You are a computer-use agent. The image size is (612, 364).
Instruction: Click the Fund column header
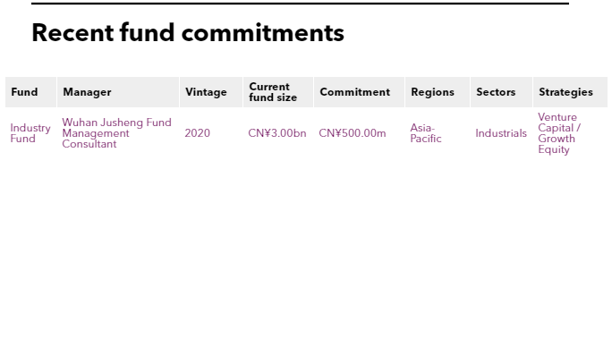click(24, 92)
